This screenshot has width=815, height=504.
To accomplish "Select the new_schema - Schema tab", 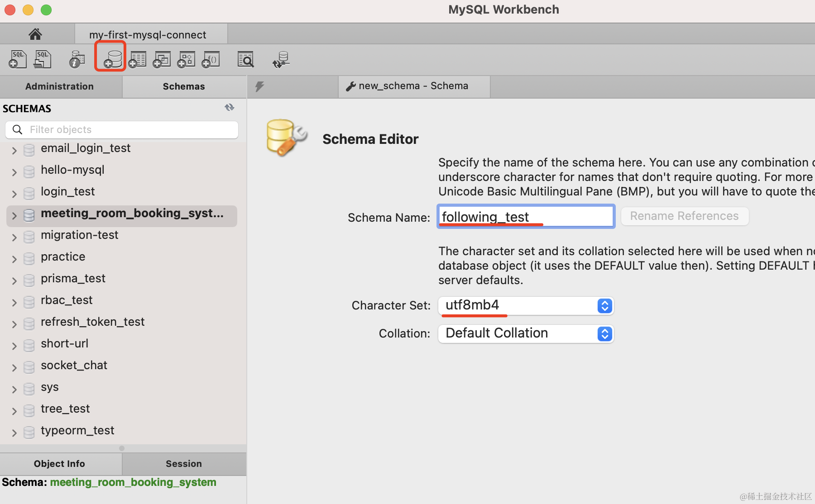I will (414, 86).
